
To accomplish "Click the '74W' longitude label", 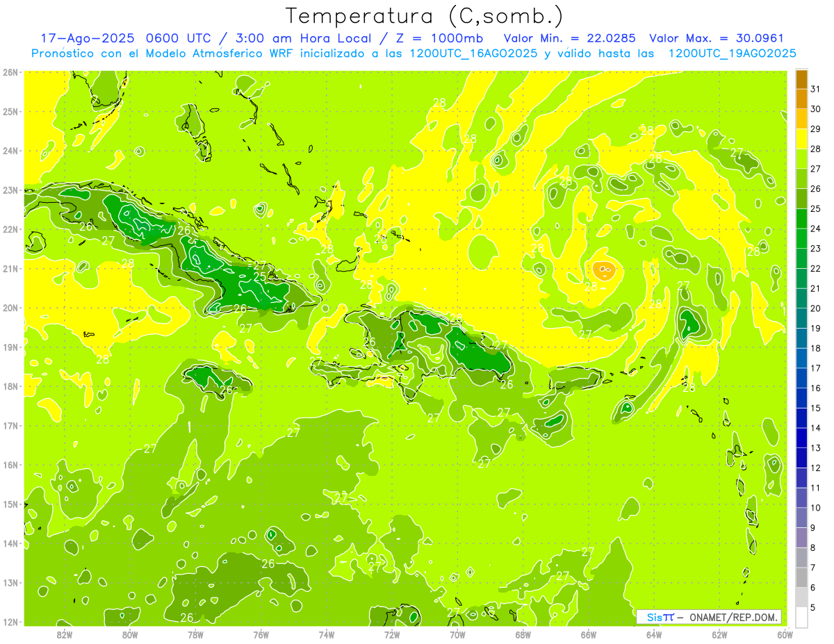I will click(x=326, y=634).
